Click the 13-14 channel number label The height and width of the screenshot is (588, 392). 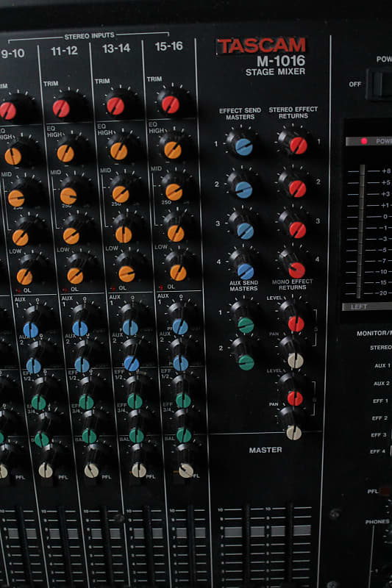116,48
